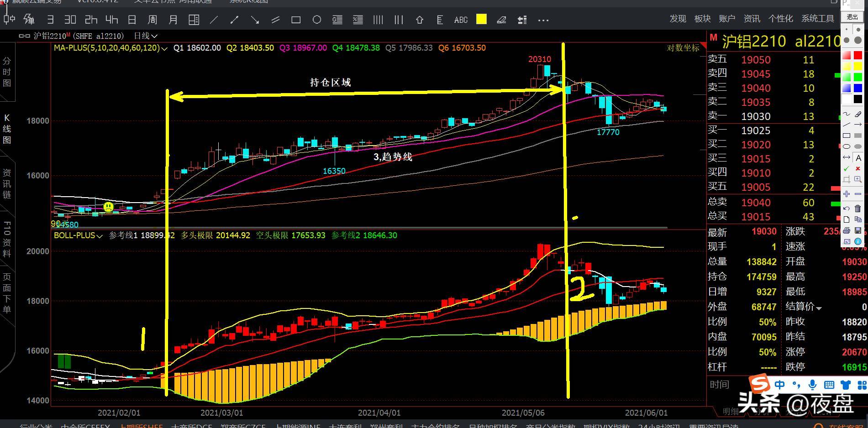
Task: Open the 分时图 sidebar tab
Action: (7, 72)
